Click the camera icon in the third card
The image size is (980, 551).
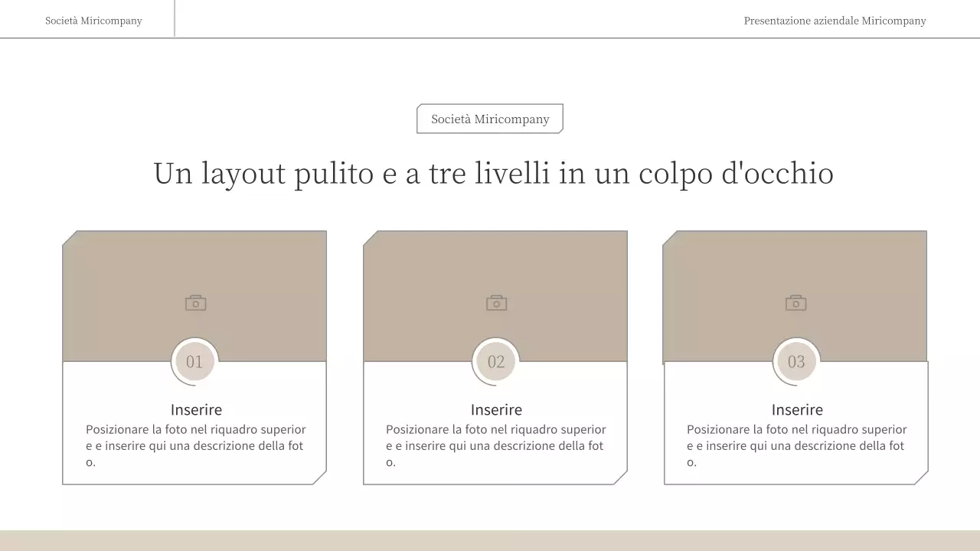(795, 302)
